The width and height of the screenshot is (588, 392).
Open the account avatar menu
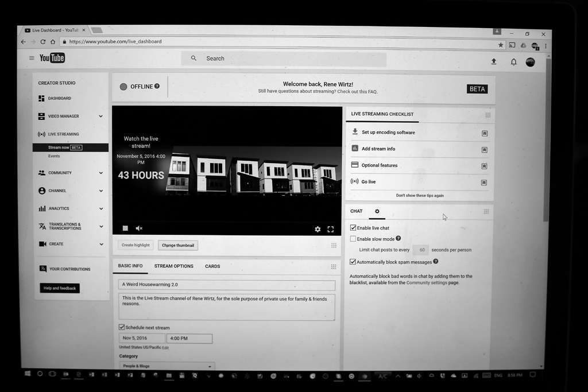pos(530,62)
